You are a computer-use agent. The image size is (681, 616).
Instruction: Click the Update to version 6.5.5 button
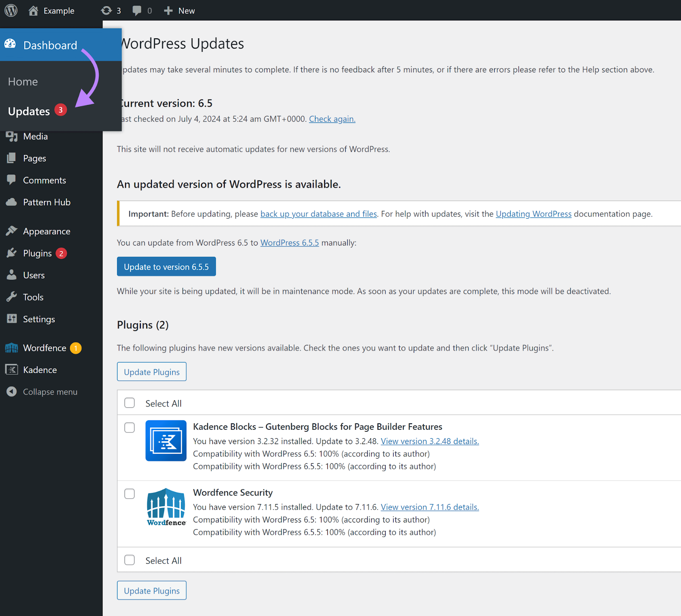tap(166, 266)
